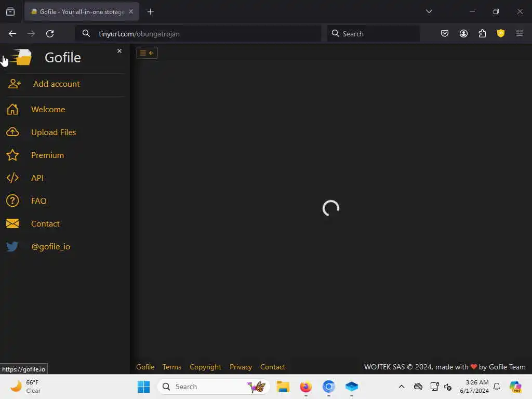
Task: Close the Gofile browser tab
Action: [x=131, y=11]
